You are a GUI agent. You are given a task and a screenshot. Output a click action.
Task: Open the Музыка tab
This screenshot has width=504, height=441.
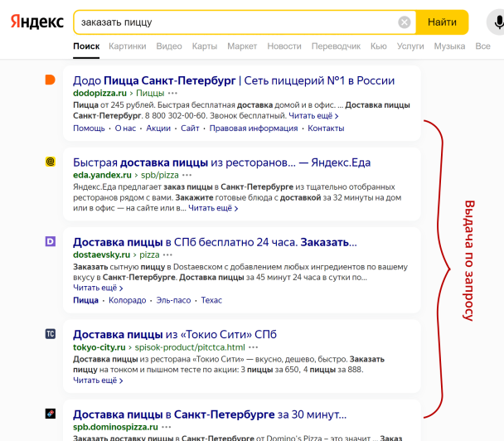click(x=449, y=46)
